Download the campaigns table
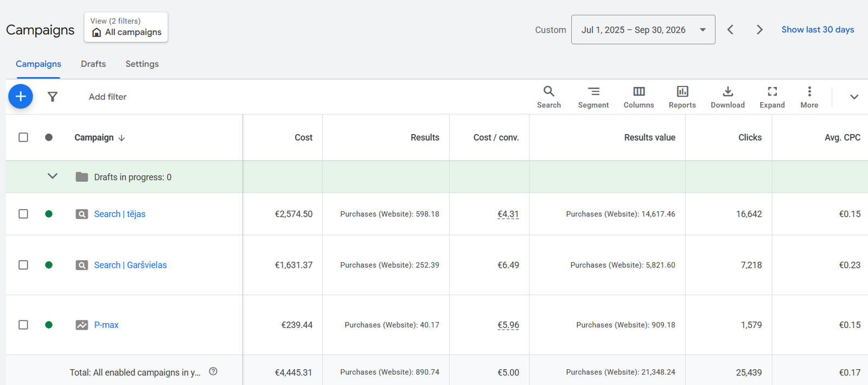Screen dimensions: 868x385 (x=728, y=97)
